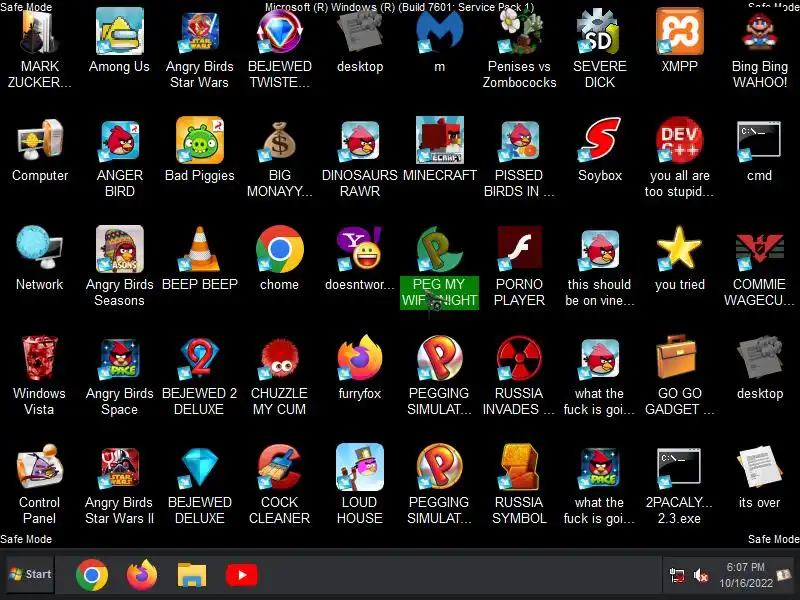Click the Computer desktop icon

point(39,140)
